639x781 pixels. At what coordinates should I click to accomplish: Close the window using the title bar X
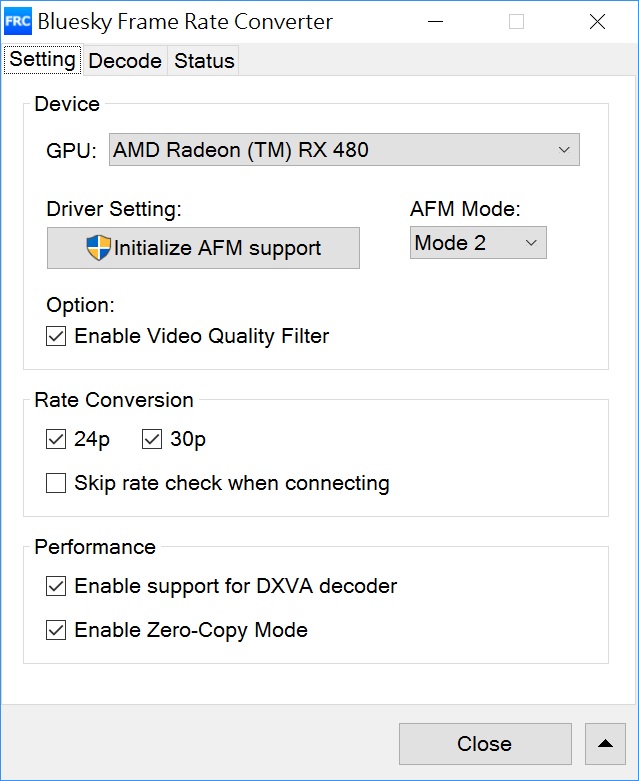pyautogui.click(x=597, y=21)
